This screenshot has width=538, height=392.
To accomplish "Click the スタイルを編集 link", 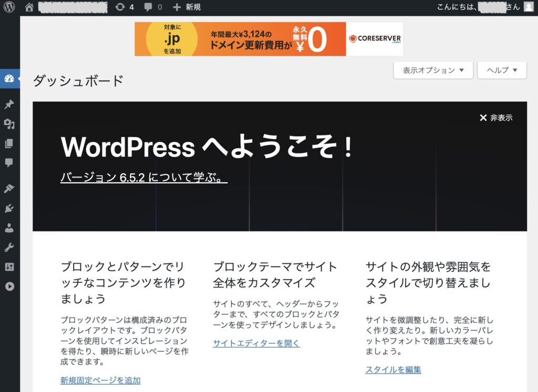I will tap(393, 369).
